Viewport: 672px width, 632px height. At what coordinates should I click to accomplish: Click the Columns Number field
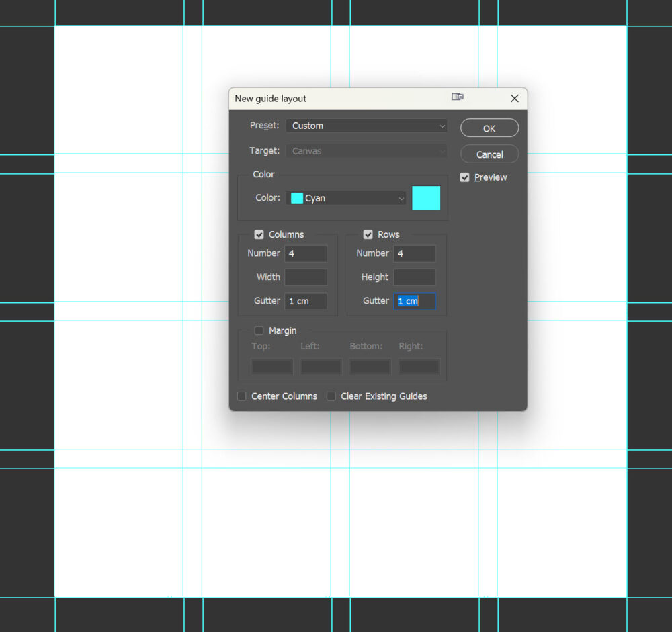tap(306, 253)
